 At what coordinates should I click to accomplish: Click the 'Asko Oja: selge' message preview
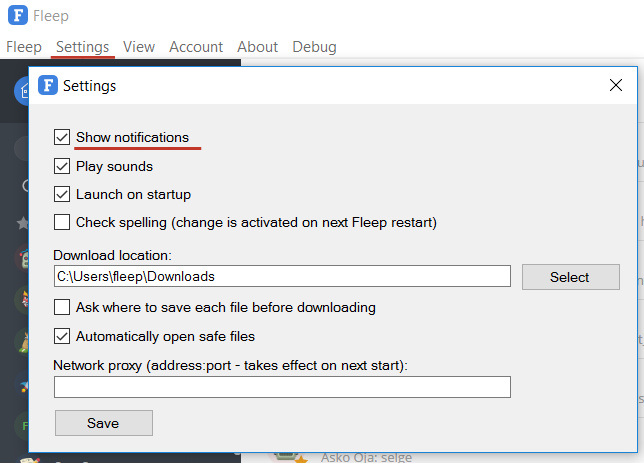coord(366,457)
